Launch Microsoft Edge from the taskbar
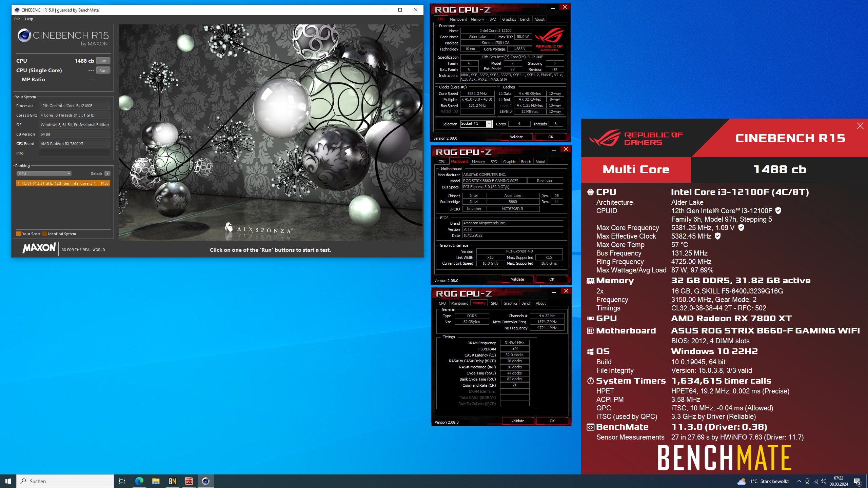Screen dimensions: 868x488 pos(139,481)
